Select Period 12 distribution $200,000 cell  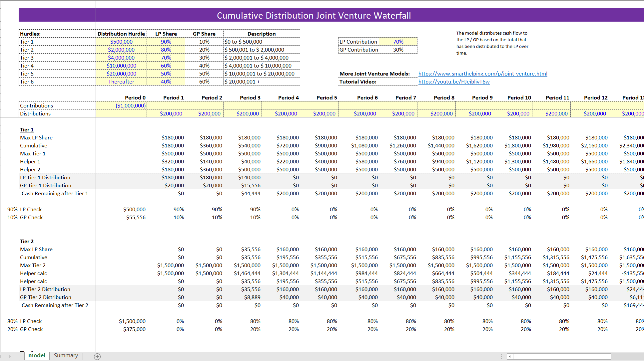[590, 113]
